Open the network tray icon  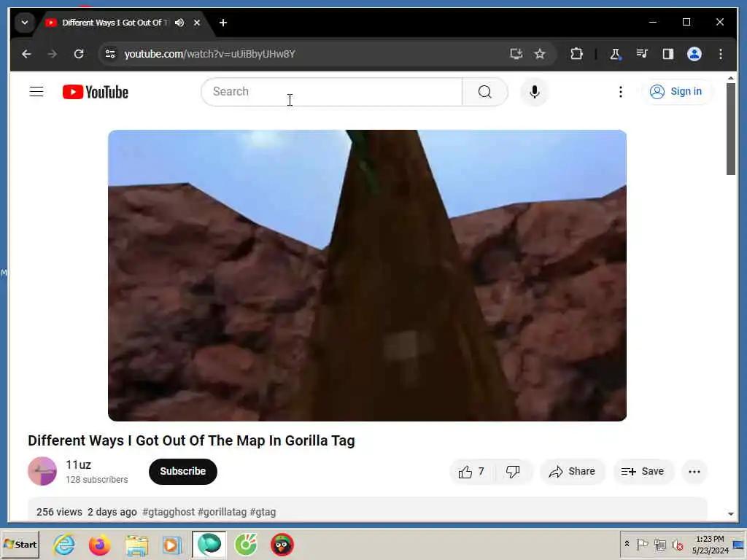pyautogui.click(x=659, y=544)
